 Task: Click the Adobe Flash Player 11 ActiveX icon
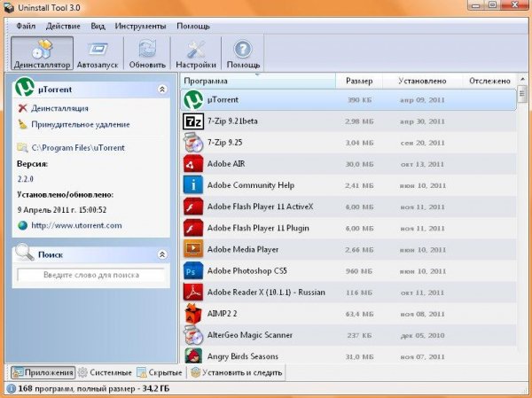coord(193,207)
